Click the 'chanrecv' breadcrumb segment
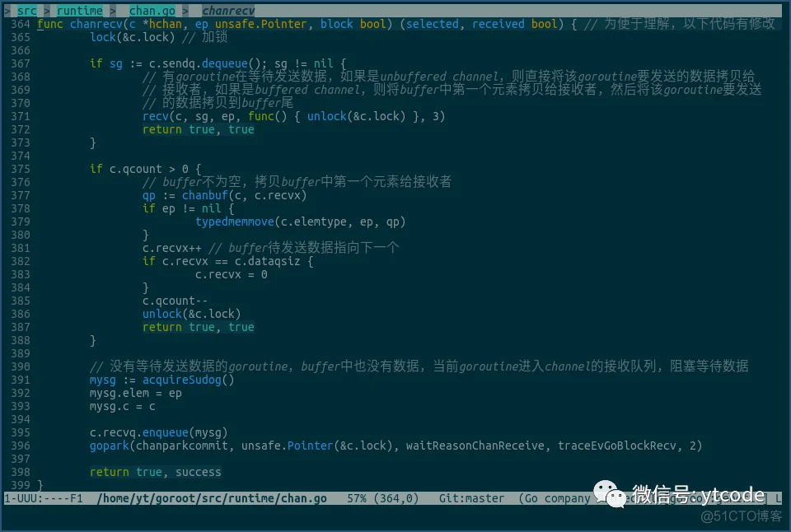This screenshot has height=532, width=791. 228,11
